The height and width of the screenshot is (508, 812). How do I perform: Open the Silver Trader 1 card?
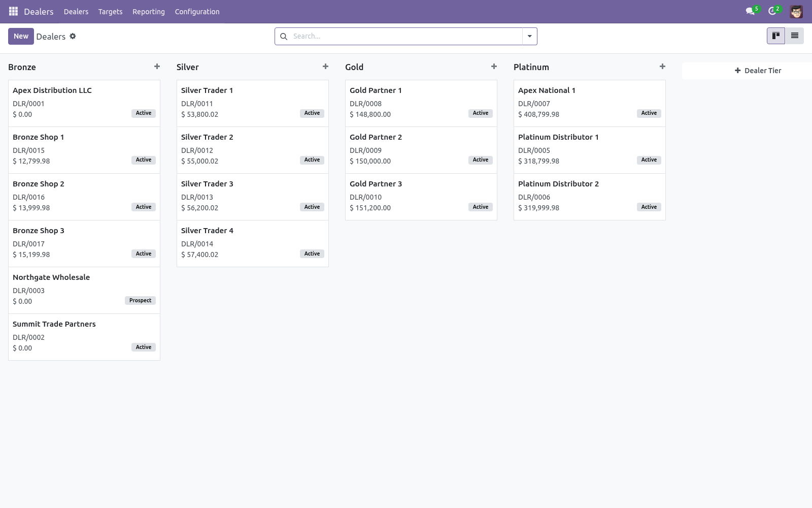click(x=253, y=103)
